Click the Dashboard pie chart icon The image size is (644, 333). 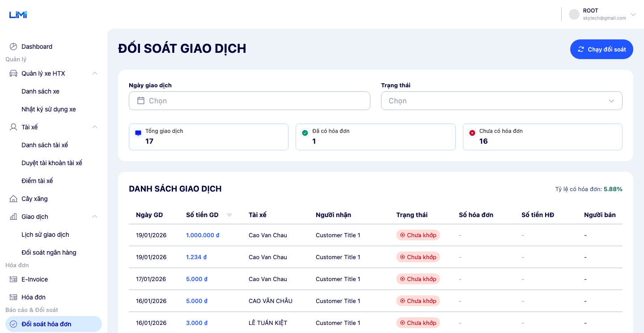point(13,47)
